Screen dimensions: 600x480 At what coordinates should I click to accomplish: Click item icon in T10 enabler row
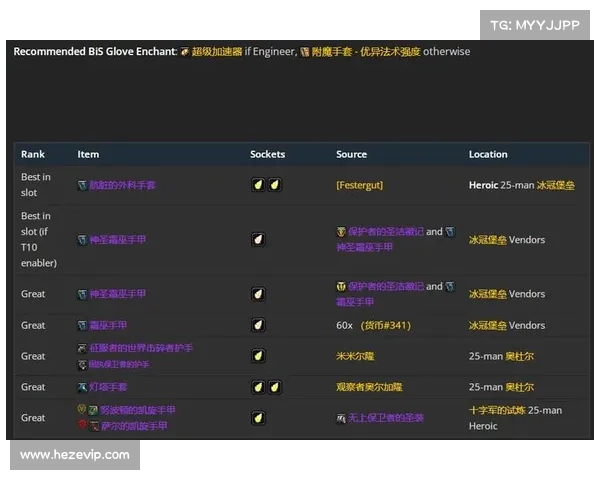pyautogui.click(x=82, y=240)
